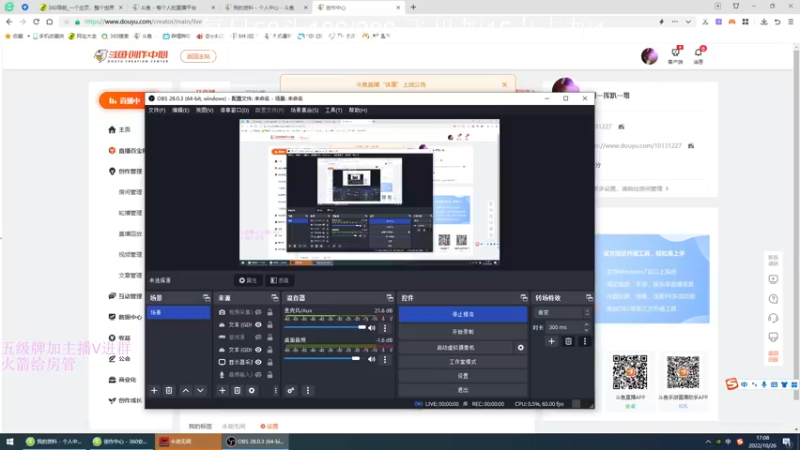Remove transition with trash icon
Image resolution: width=800 pixels, height=450 pixels.
point(568,341)
